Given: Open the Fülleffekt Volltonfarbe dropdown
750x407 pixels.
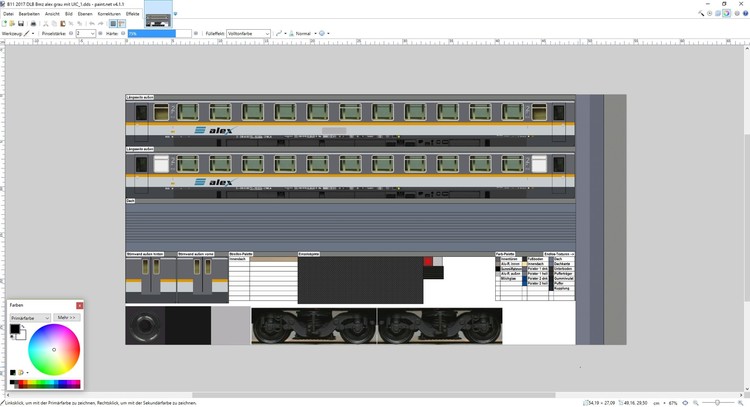Looking at the screenshot, I should click(x=248, y=33).
